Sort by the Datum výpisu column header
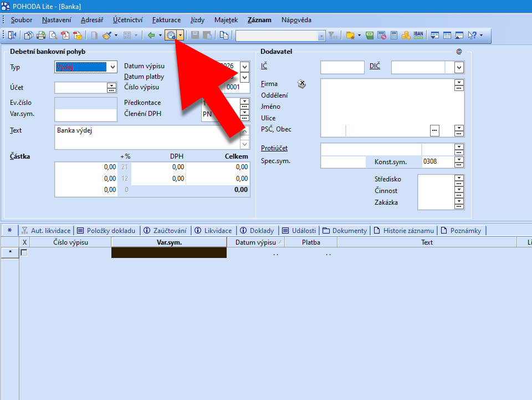The width and height of the screenshot is (532, 400). [x=255, y=242]
